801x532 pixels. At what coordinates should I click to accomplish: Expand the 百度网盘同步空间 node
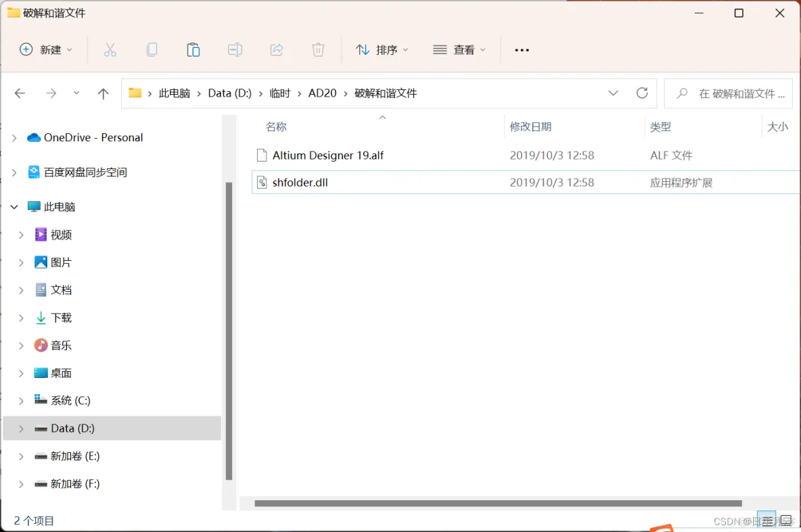coord(14,172)
